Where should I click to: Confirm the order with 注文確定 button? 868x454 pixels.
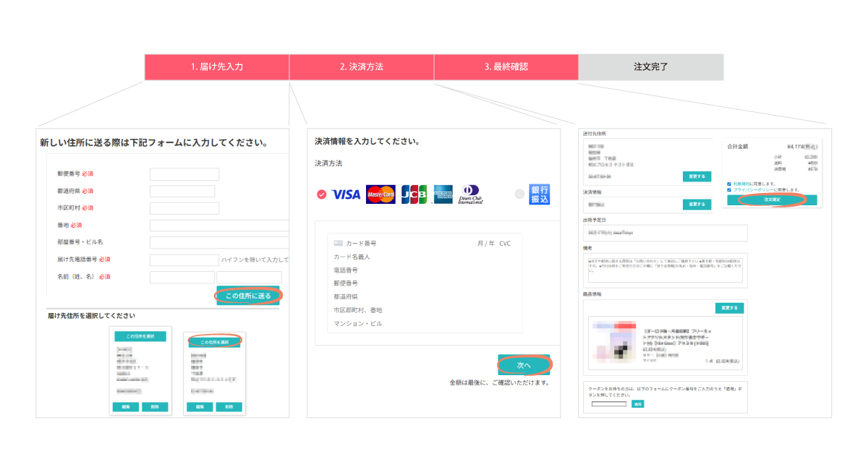773,200
